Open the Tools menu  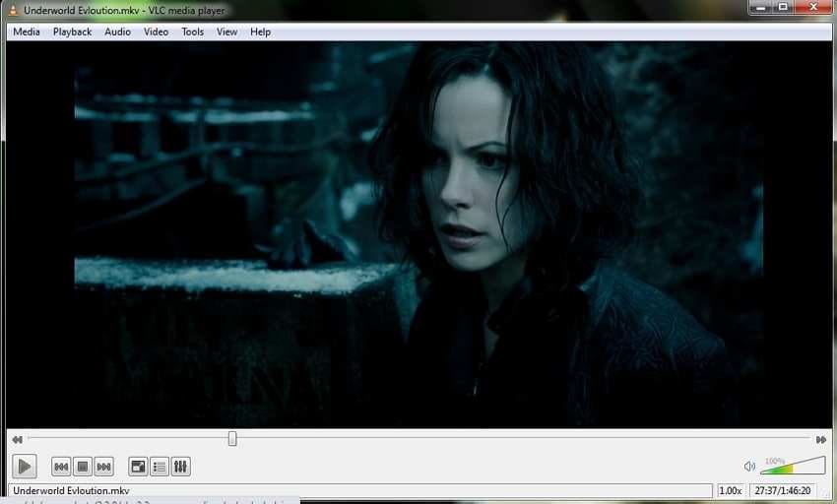coord(192,32)
